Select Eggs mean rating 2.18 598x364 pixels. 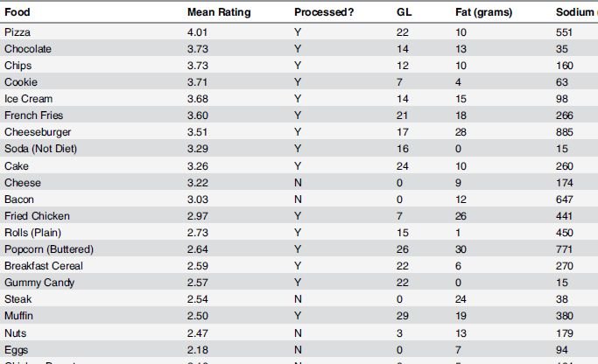198,349
